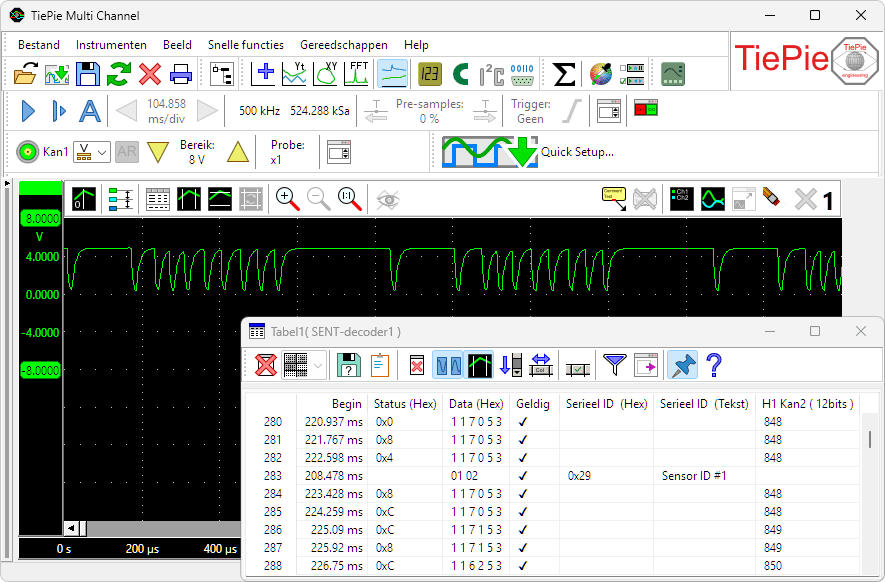Click the table vertical scrollbar thumb
Viewport: 885px width, 582px height.
click(870, 439)
